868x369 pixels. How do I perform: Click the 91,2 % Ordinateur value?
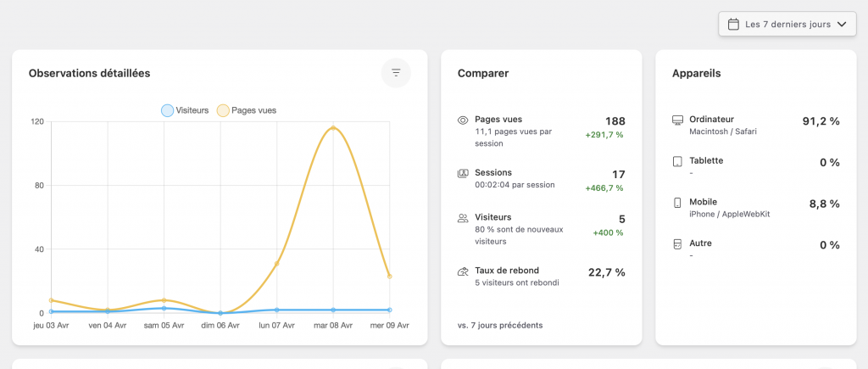click(x=821, y=121)
